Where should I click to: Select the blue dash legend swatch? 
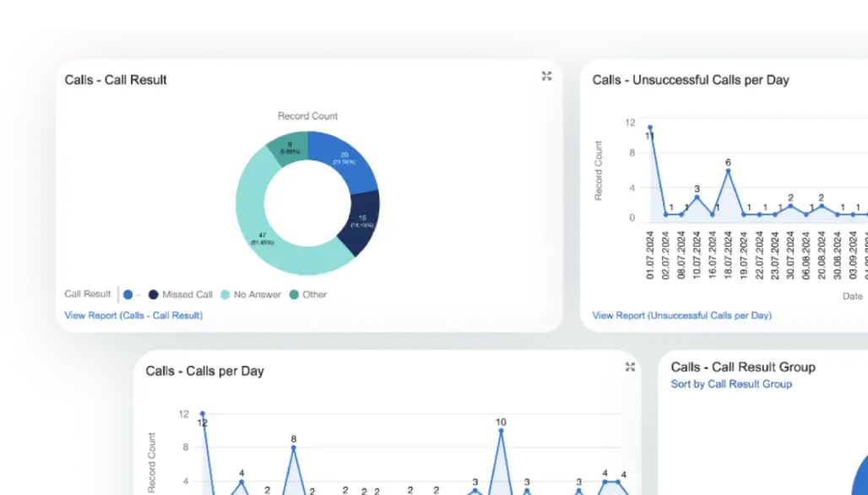click(x=127, y=295)
